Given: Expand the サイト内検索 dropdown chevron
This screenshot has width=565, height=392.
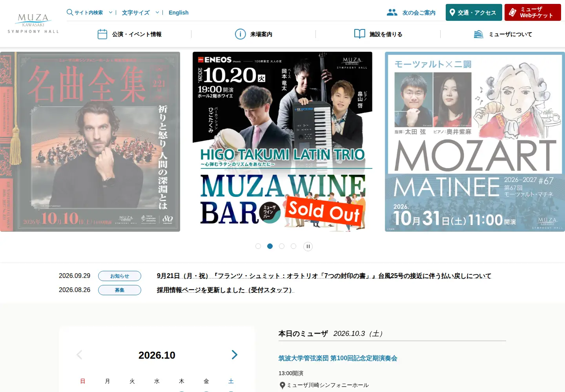Looking at the screenshot, I should (x=111, y=13).
